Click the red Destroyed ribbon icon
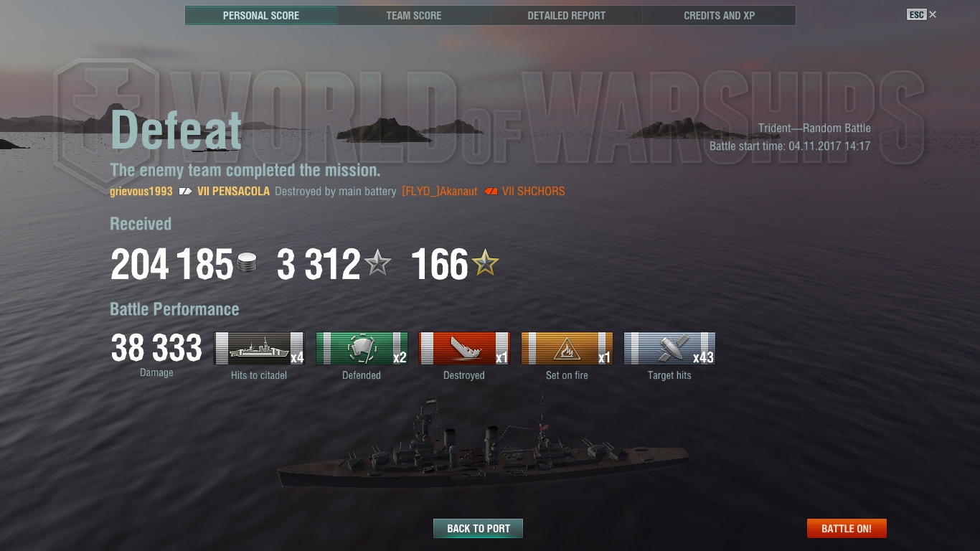The image size is (980, 551). click(x=464, y=349)
